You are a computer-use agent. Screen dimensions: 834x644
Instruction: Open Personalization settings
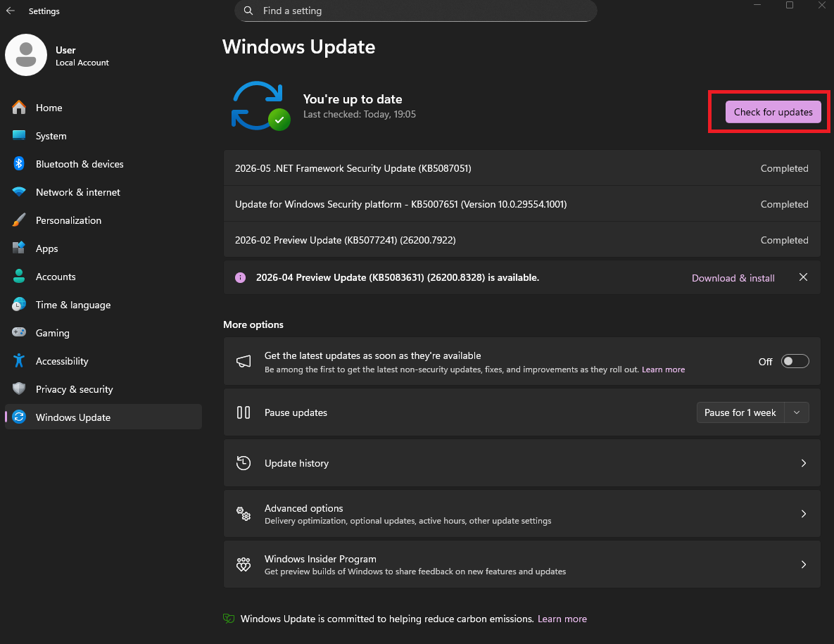click(103, 220)
